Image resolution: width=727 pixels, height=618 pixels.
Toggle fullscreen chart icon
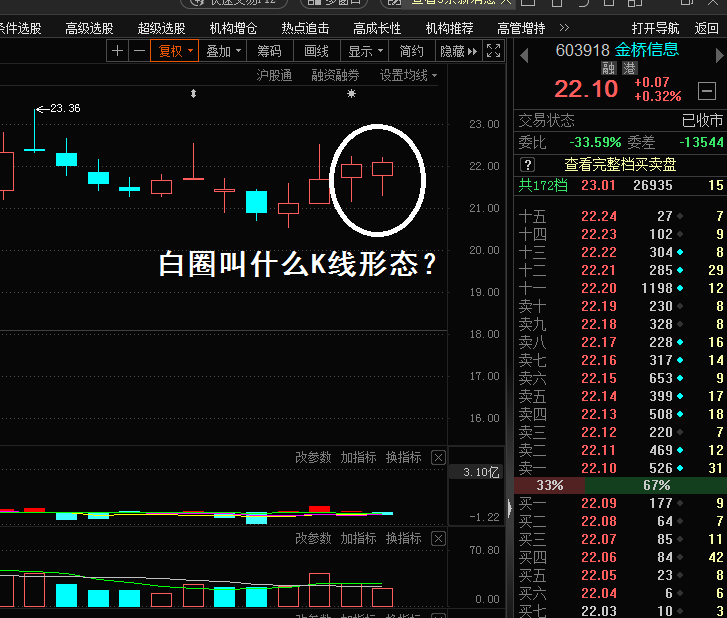493,51
